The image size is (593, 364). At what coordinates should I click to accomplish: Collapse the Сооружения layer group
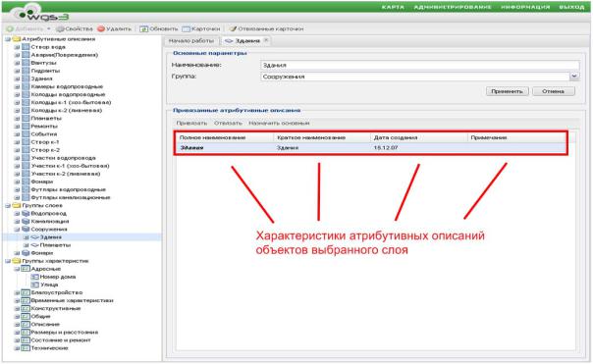(x=17, y=230)
